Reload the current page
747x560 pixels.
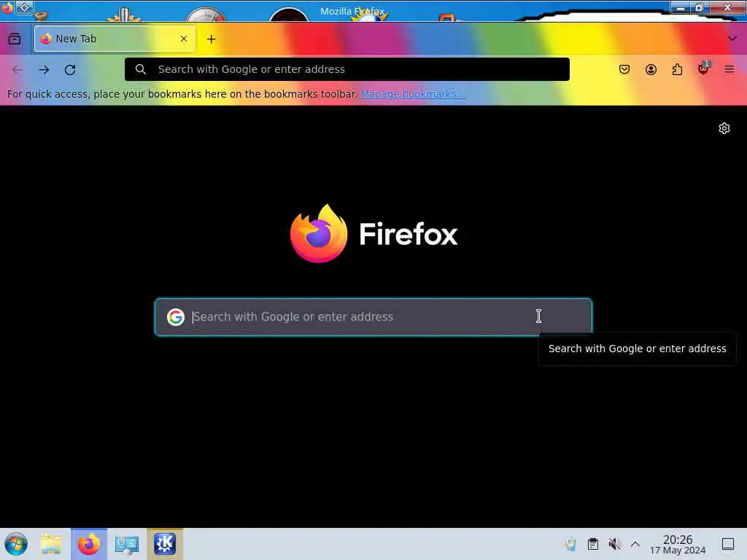click(x=70, y=69)
